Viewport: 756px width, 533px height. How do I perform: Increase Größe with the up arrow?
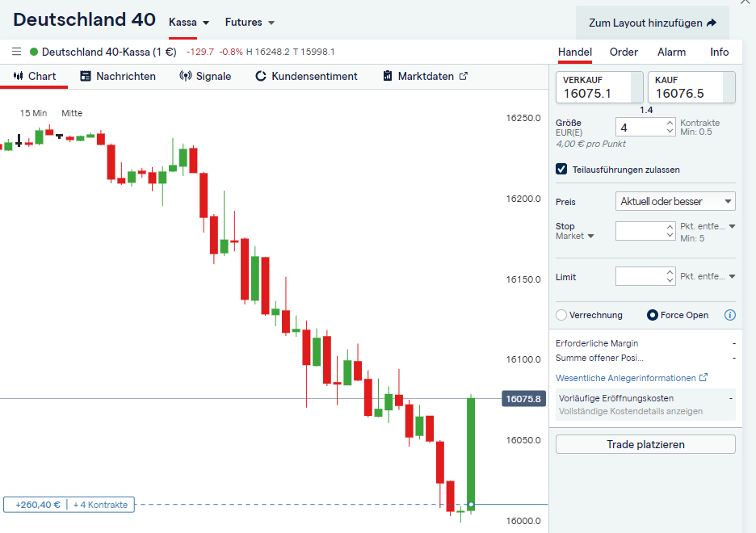pos(670,123)
